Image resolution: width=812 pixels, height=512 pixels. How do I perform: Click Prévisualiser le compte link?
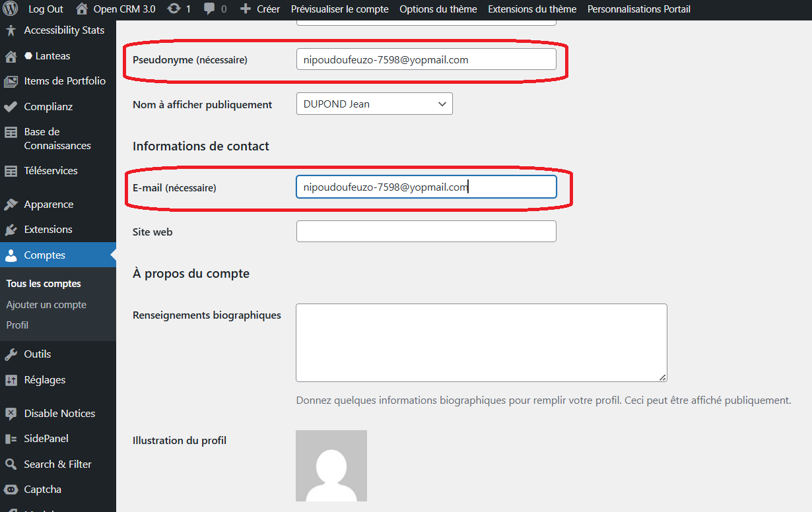click(x=339, y=9)
